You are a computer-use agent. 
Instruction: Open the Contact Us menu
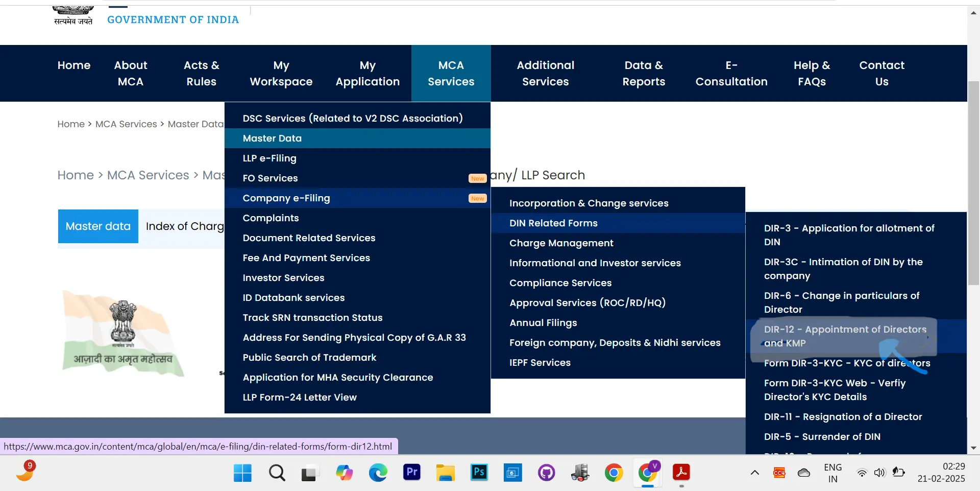[881, 73]
